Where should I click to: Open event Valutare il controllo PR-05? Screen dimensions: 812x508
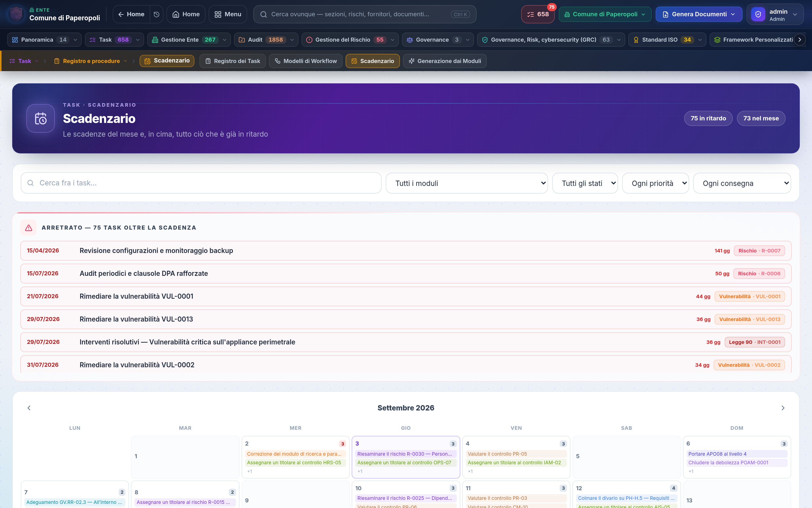[516, 454]
